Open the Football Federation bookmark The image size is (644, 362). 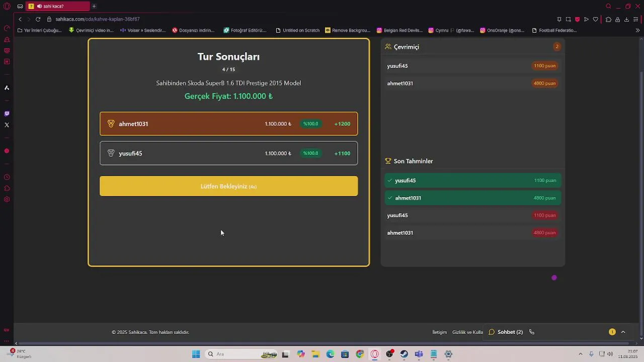[554, 30]
